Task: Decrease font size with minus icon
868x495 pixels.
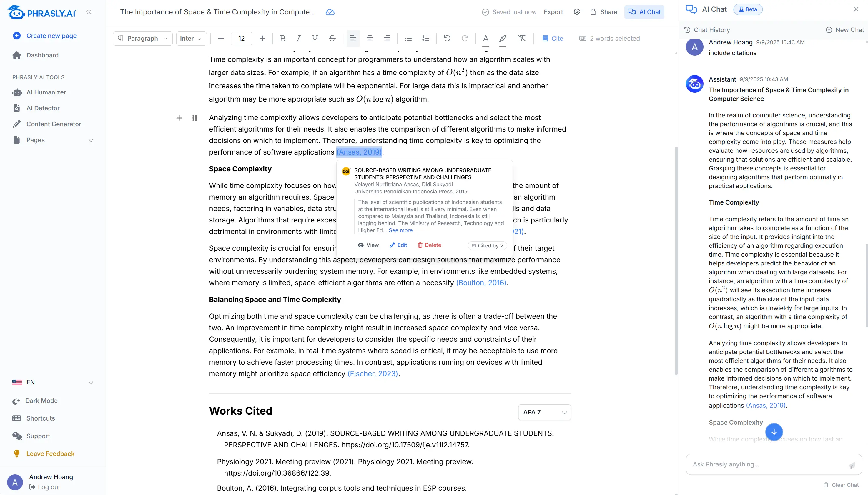Action: 221,39
